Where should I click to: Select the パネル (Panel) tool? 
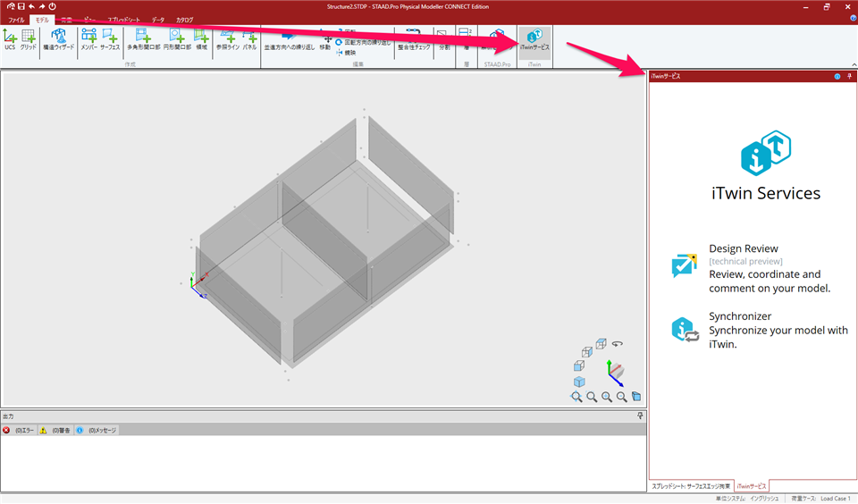point(249,38)
